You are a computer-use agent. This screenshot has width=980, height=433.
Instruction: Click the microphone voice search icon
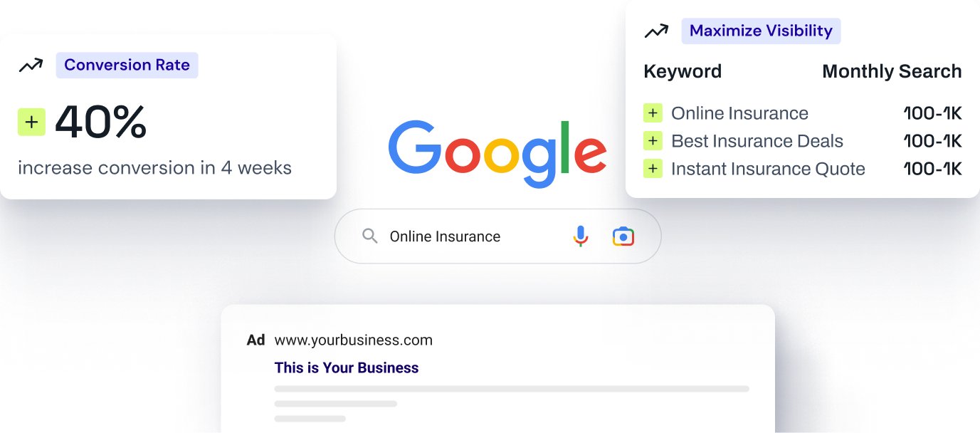(x=581, y=236)
